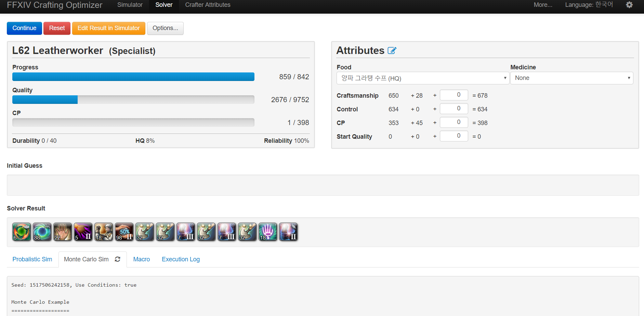644x316 pixels.
Task: Select the open hand action icon costing 22
Action: click(x=63, y=232)
